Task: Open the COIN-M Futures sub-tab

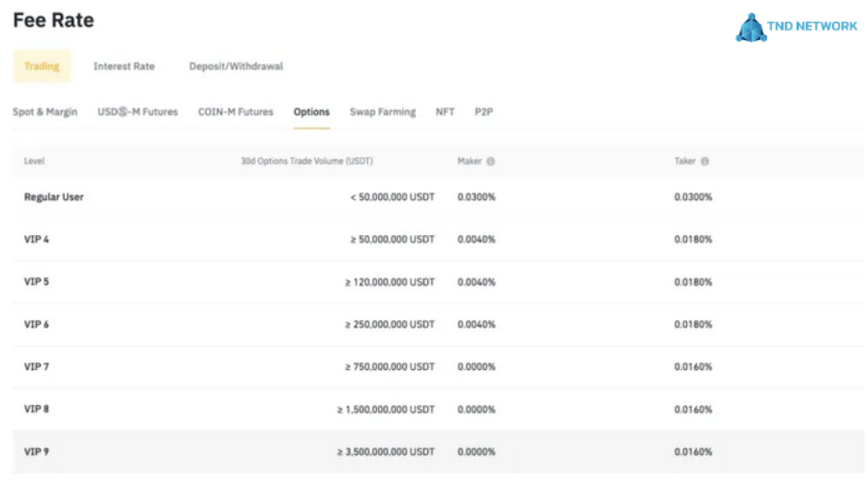Action: point(236,112)
